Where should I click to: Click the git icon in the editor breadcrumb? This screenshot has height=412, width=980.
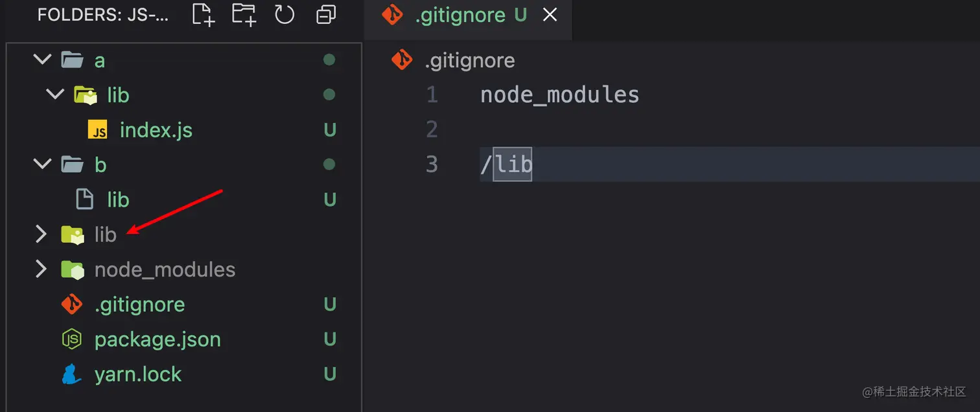point(402,60)
